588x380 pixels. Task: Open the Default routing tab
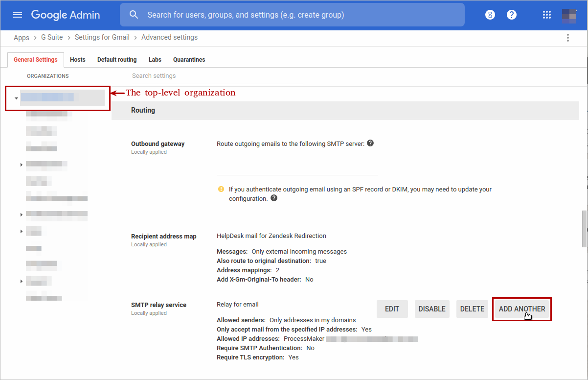coord(117,60)
